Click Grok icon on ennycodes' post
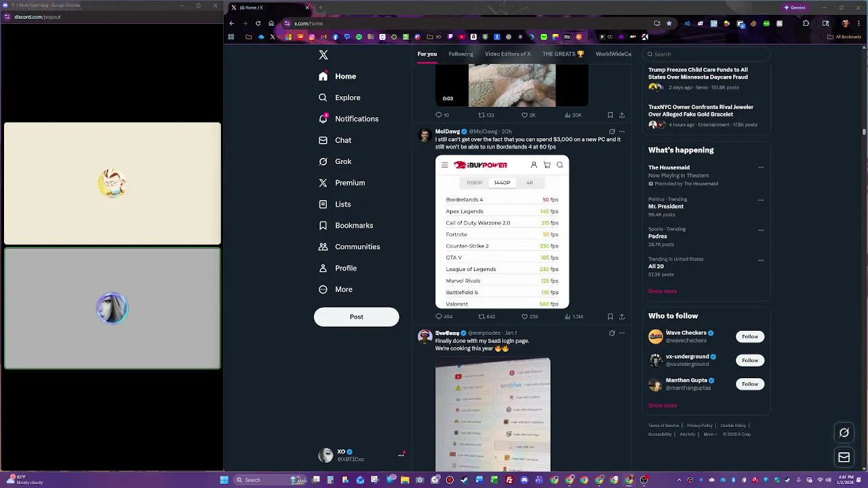The width and height of the screenshot is (868, 488). 612,333
